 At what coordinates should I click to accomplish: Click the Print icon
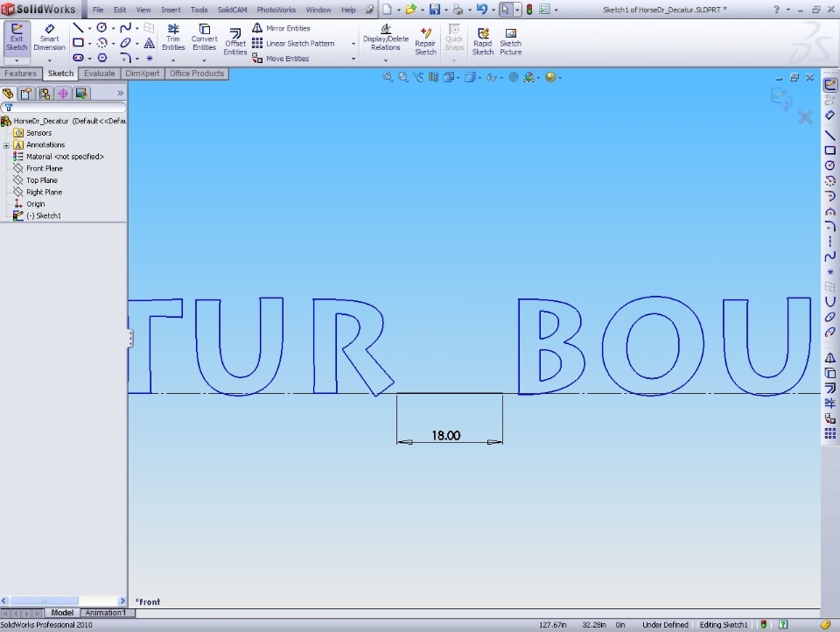click(x=458, y=10)
